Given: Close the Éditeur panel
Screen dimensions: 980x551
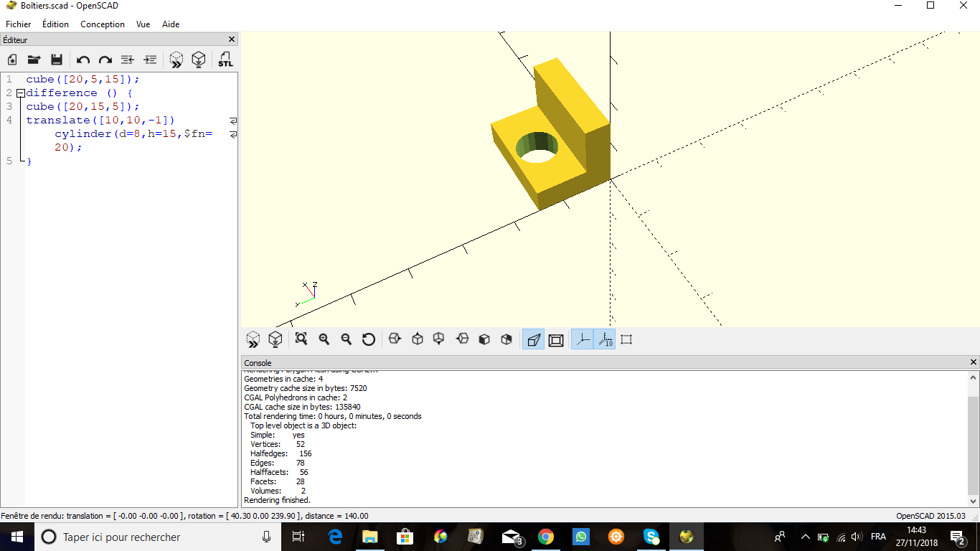Looking at the screenshot, I should (232, 39).
